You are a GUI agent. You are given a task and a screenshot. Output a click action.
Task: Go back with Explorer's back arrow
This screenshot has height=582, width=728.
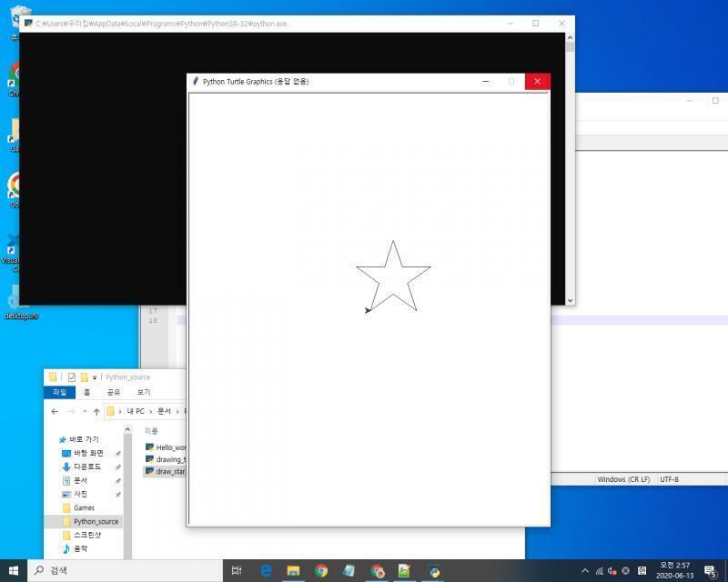click(x=55, y=411)
